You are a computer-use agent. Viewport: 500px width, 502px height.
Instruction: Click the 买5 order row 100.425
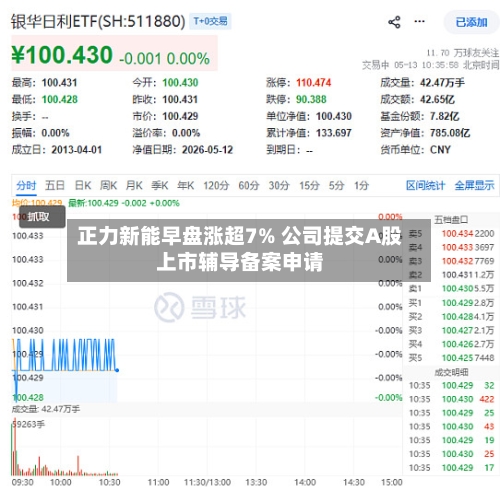pyautogui.click(x=451, y=358)
